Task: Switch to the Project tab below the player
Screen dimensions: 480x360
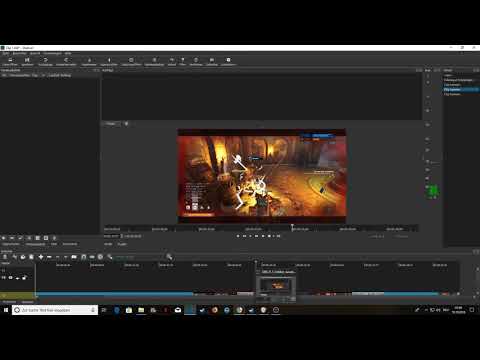Action: 122,244
